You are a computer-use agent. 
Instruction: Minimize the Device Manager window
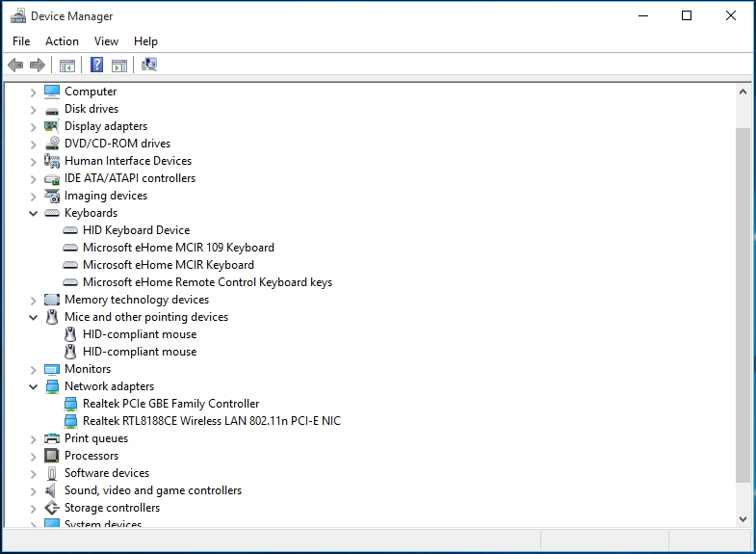(x=643, y=15)
